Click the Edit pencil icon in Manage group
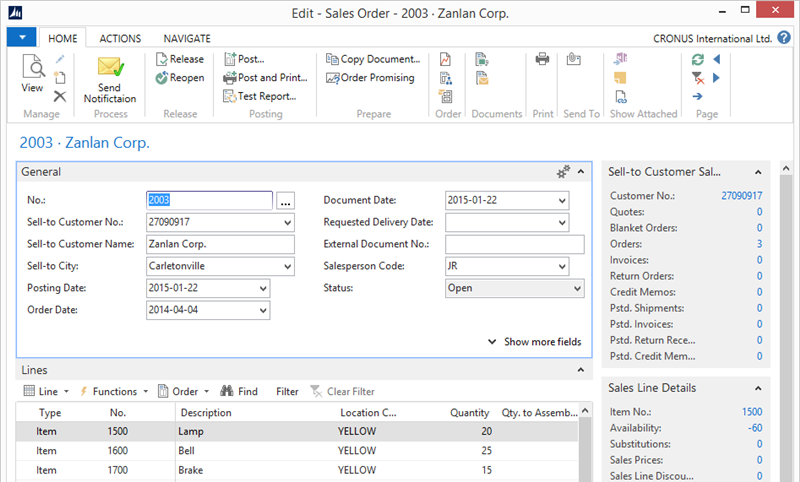The width and height of the screenshot is (800, 482). (x=60, y=59)
